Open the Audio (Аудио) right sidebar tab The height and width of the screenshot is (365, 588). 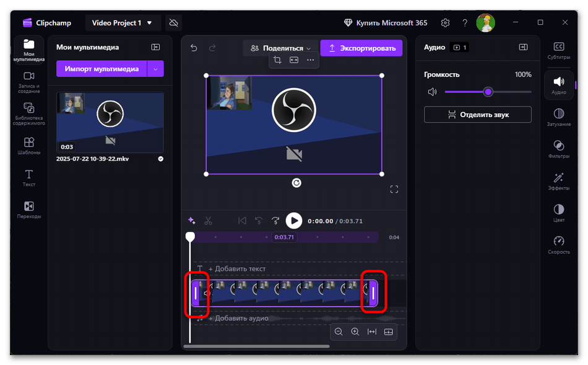[x=559, y=86]
